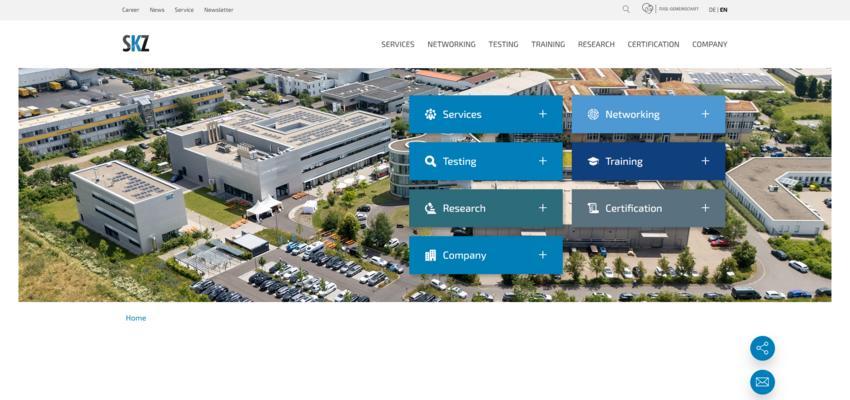Click the Research tile microscope icon
The width and height of the screenshot is (850, 400).
(430, 208)
